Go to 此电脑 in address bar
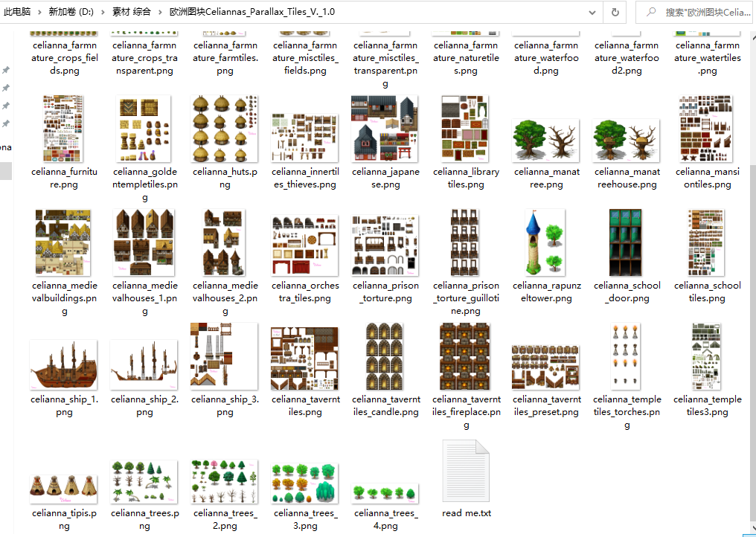The width and height of the screenshot is (756, 537). [17, 12]
